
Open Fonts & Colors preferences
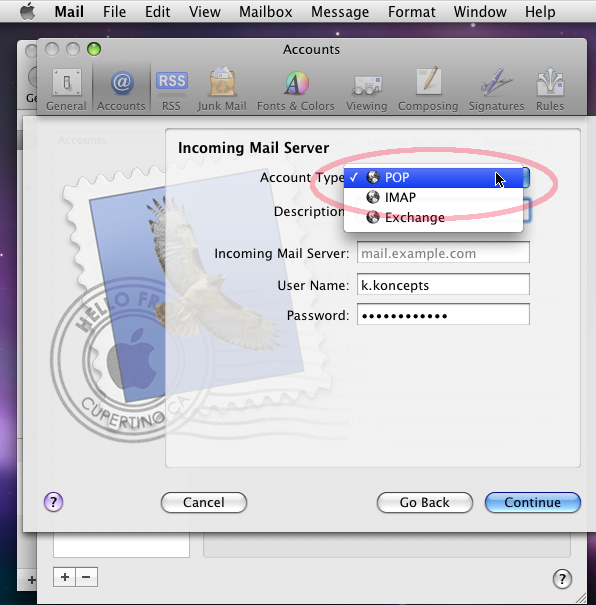coord(296,90)
